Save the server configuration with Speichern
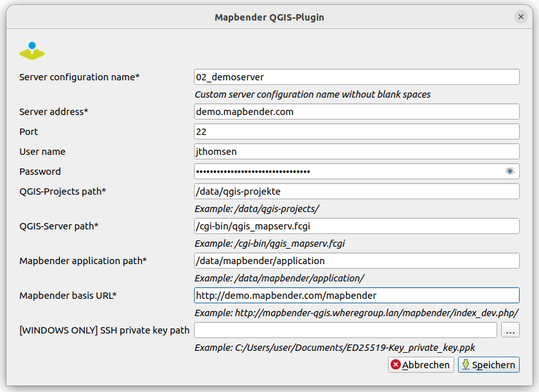This screenshot has width=539, height=392. pos(488,364)
